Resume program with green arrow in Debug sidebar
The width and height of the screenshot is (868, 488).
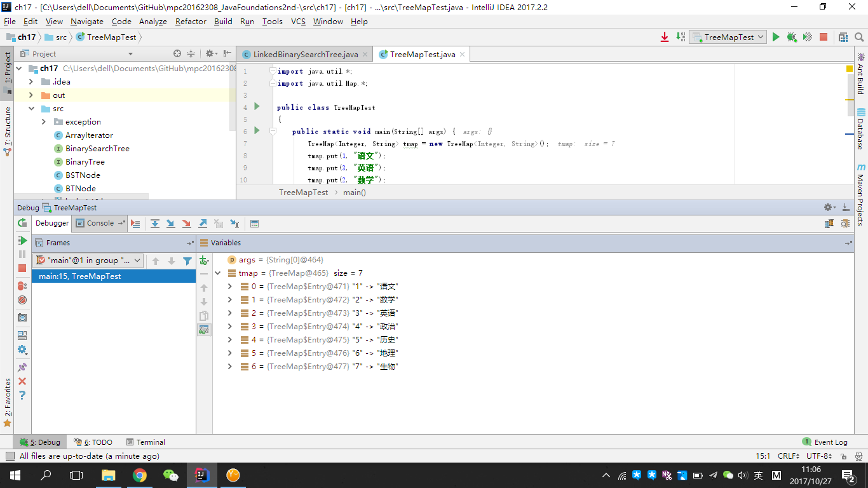22,241
